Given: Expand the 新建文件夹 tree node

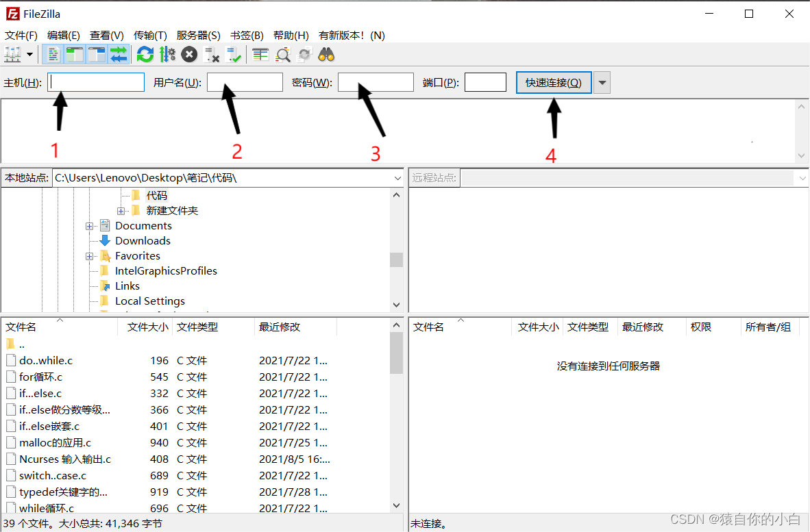Looking at the screenshot, I should click(121, 210).
